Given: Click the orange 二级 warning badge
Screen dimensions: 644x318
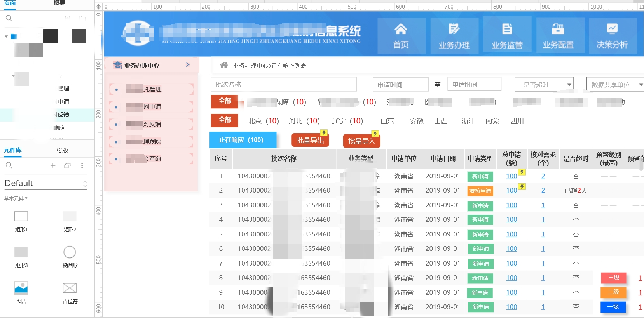Looking at the screenshot, I should [613, 292].
